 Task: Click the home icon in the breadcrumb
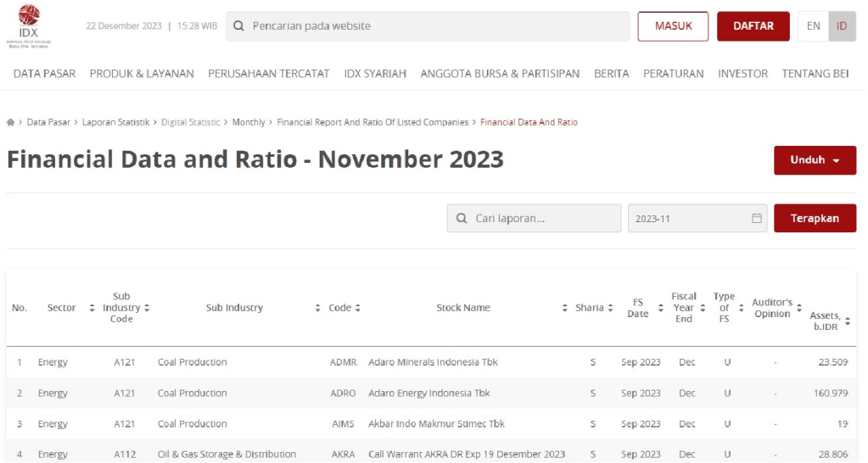10,123
